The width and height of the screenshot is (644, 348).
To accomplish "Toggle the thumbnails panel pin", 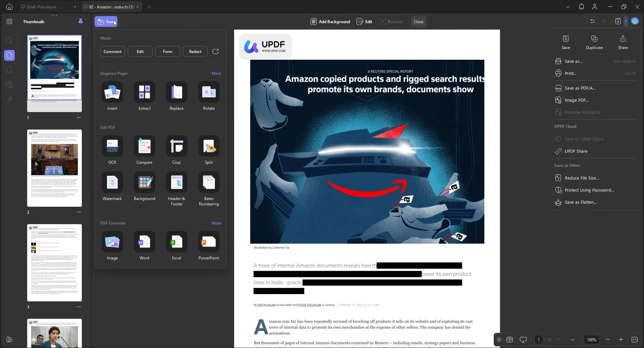I will click(80, 21).
